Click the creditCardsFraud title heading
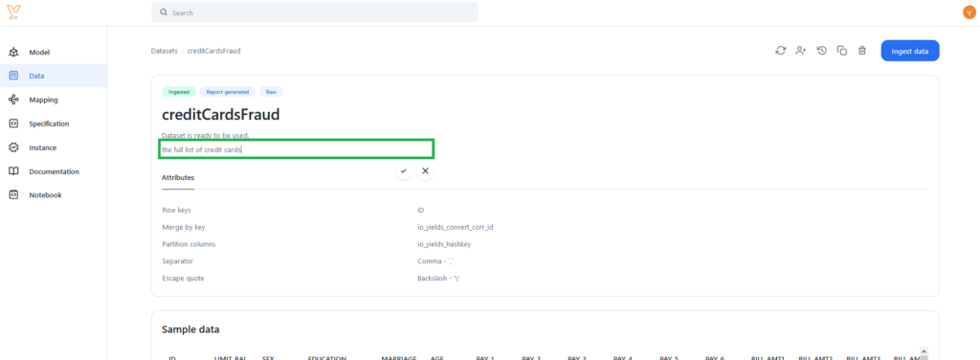 tap(221, 114)
